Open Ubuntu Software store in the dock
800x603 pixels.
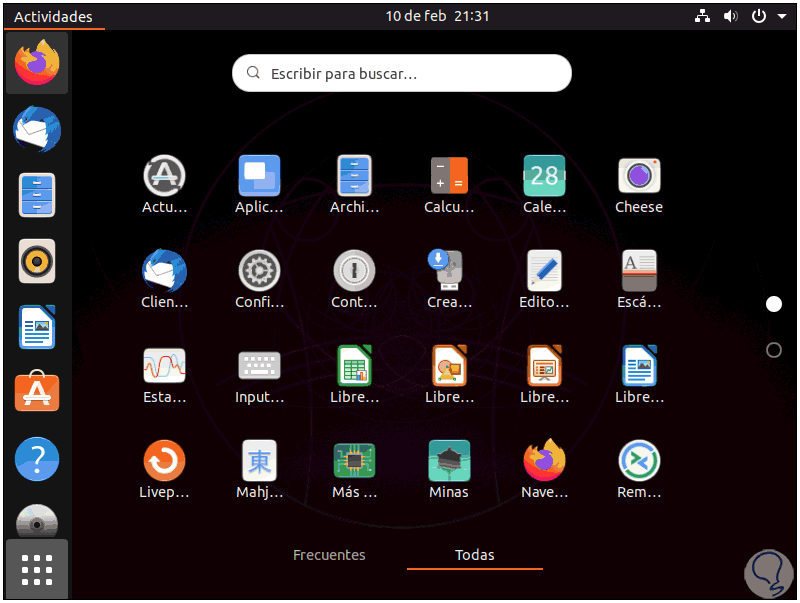[x=37, y=391]
